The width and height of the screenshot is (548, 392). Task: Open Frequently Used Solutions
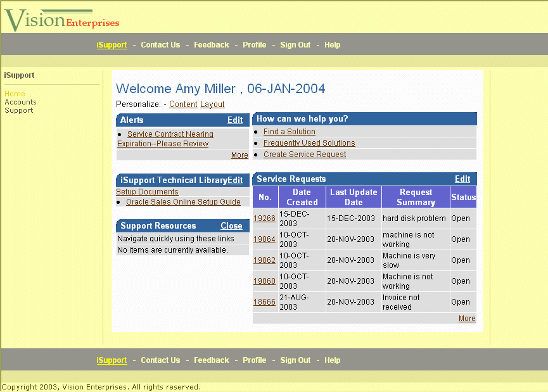point(309,143)
